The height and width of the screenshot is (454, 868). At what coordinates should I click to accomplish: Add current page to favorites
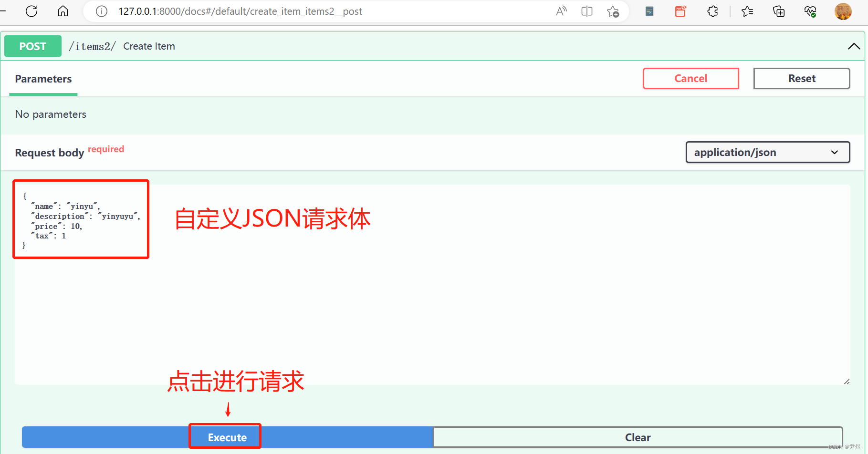tap(613, 11)
